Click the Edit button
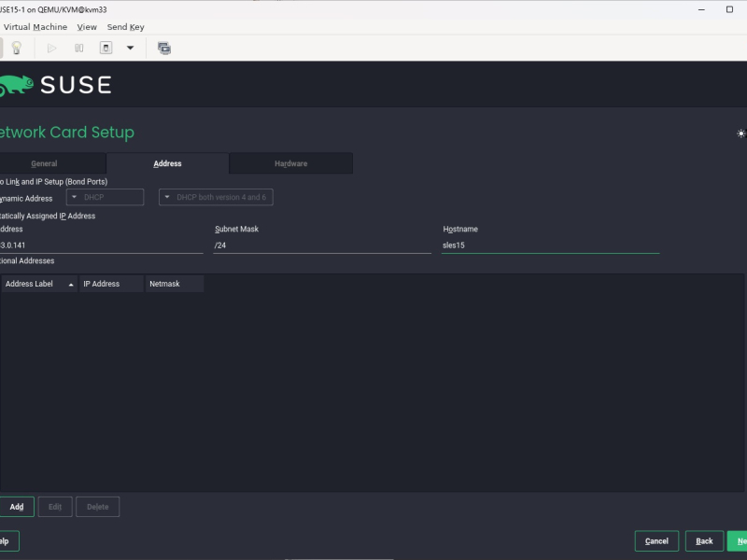 coord(55,507)
